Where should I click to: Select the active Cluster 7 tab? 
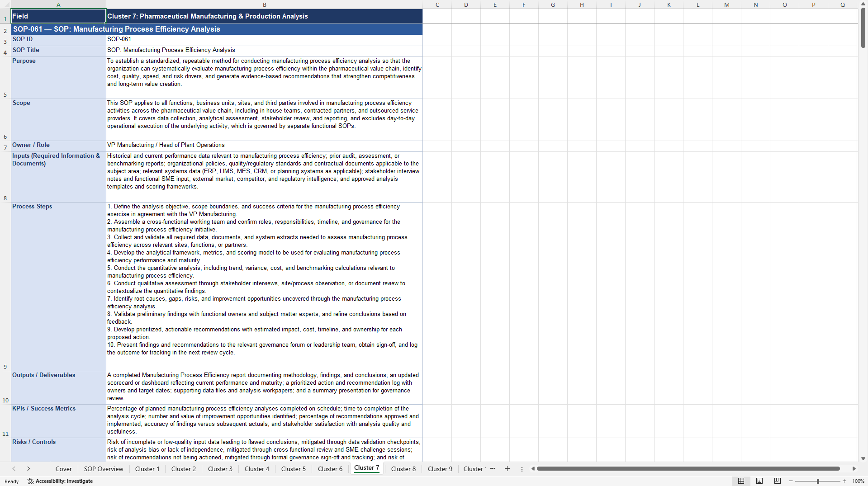pyautogui.click(x=367, y=468)
